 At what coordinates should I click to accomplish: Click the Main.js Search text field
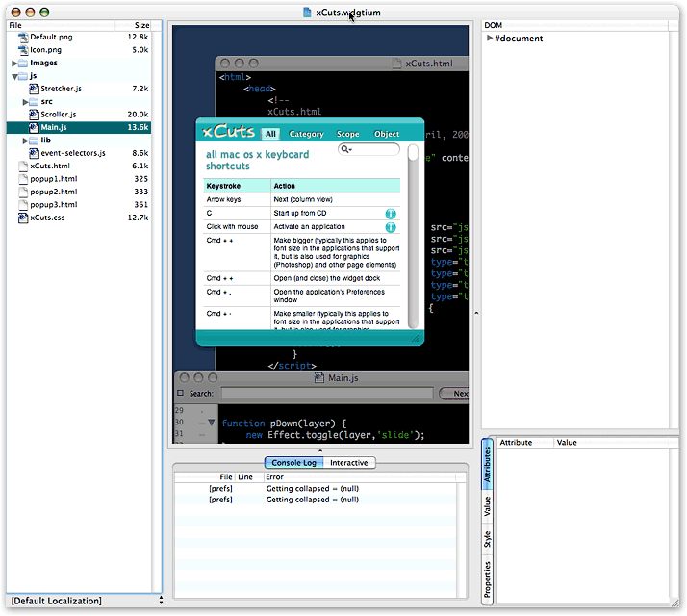pos(327,394)
